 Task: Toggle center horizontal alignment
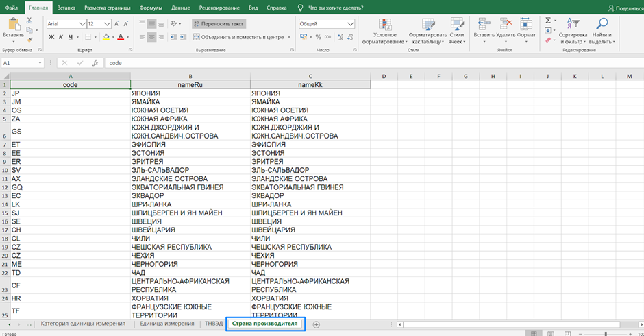(151, 37)
